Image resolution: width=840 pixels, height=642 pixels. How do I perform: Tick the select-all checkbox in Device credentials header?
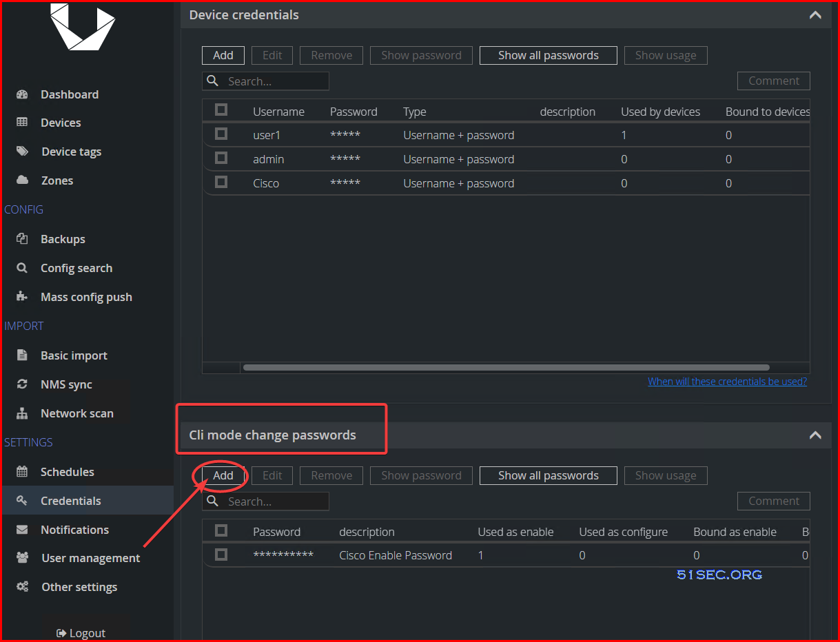click(221, 110)
